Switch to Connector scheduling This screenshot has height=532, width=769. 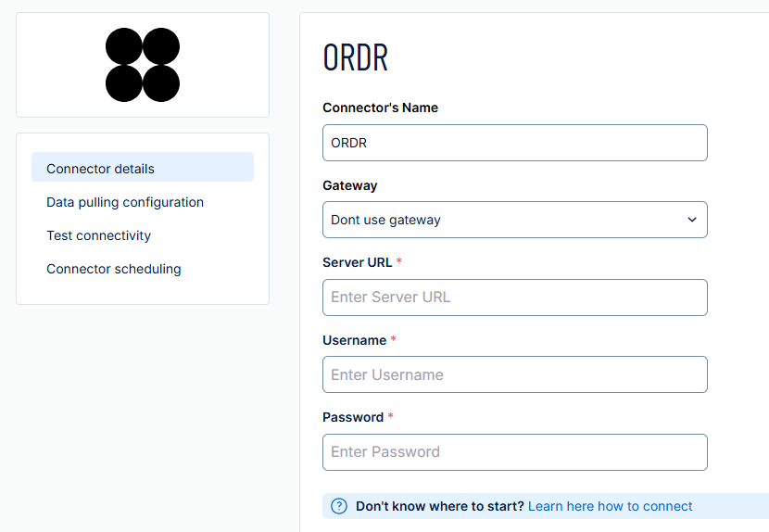click(114, 269)
